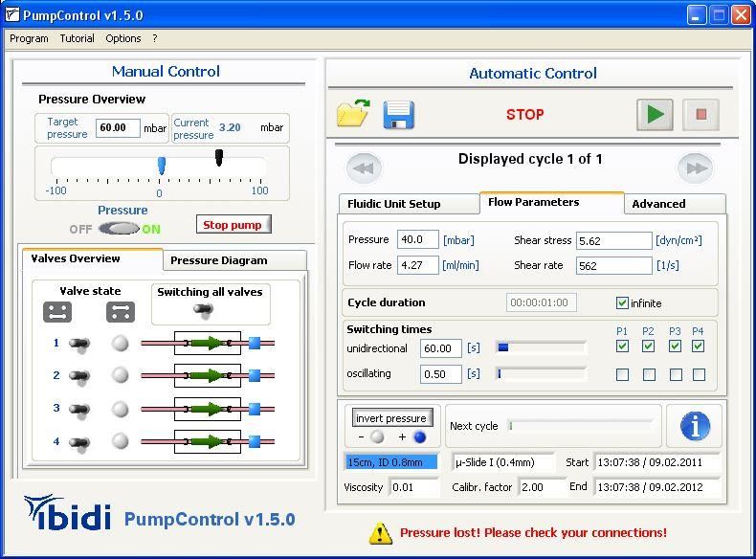Click the Target pressure input field

point(118,128)
